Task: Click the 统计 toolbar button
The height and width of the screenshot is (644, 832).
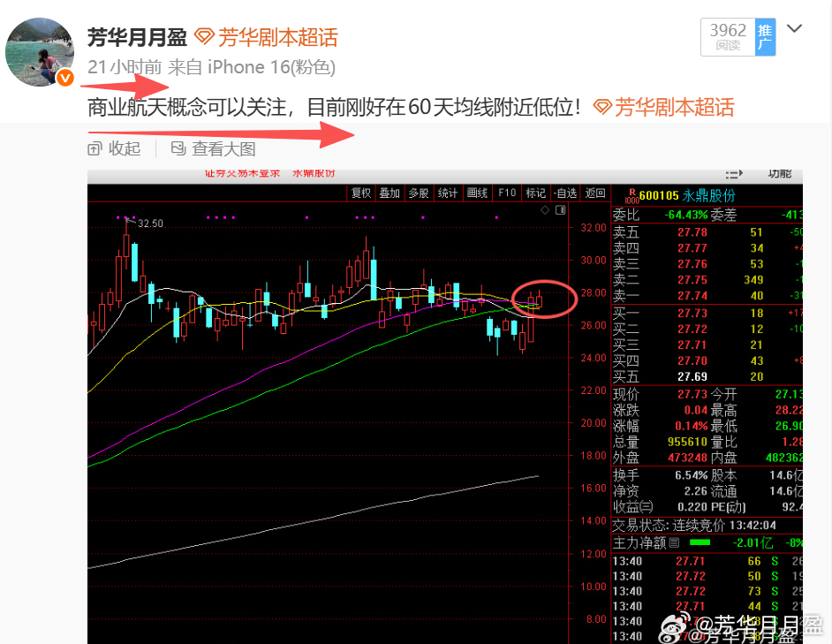Action: click(448, 193)
